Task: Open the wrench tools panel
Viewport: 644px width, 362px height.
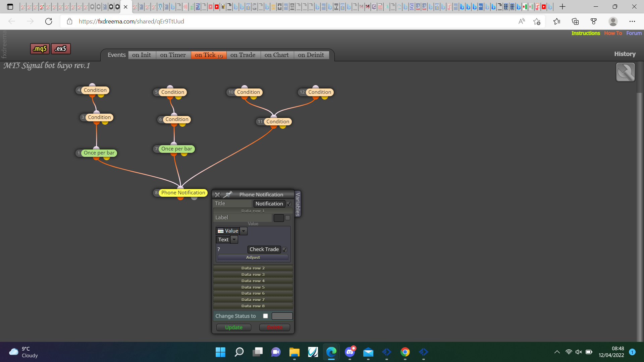Action: (x=625, y=72)
